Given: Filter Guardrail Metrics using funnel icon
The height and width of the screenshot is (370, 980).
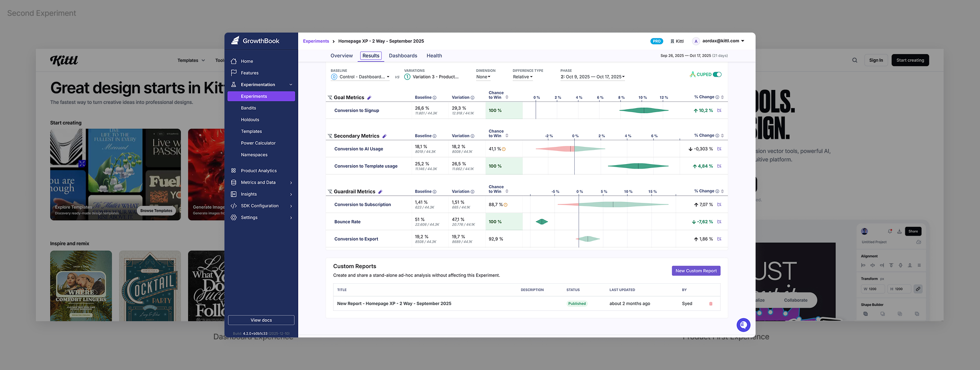Looking at the screenshot, I should pyautogui.click(x=330, y=191).
